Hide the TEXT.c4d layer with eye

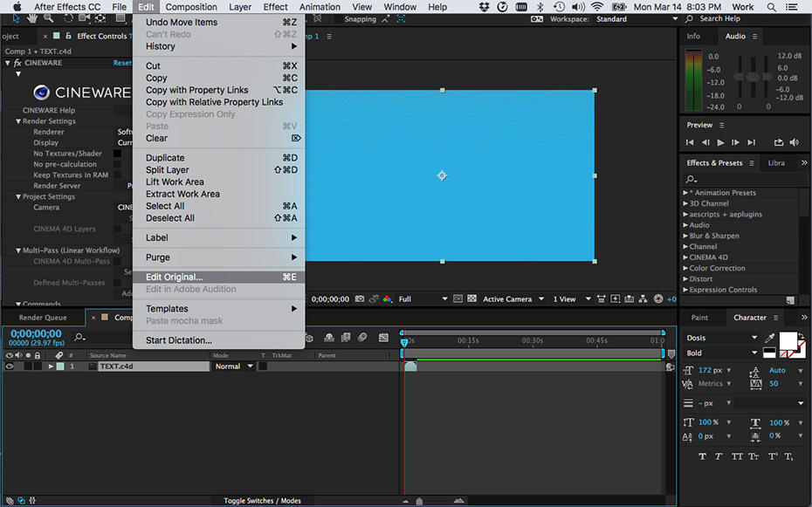click(10, 367)
